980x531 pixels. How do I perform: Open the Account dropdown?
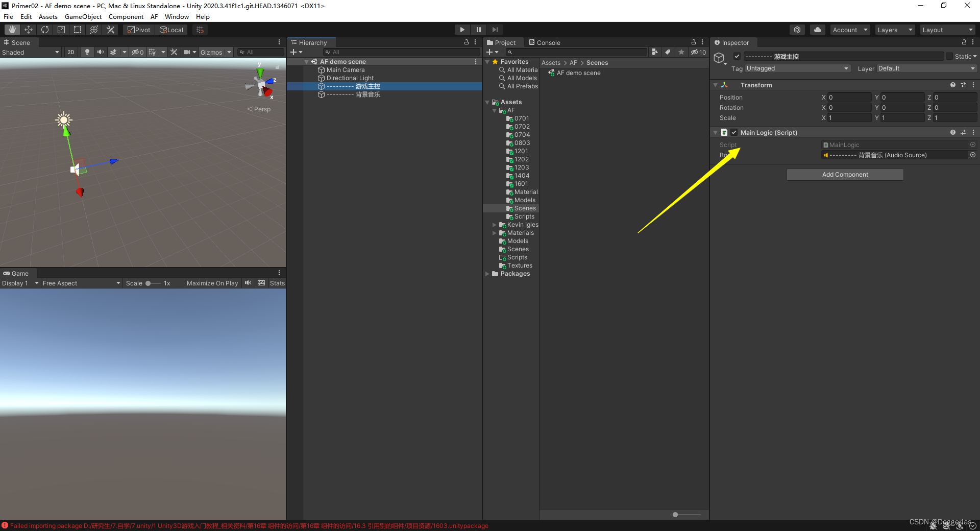coord(850,30)
